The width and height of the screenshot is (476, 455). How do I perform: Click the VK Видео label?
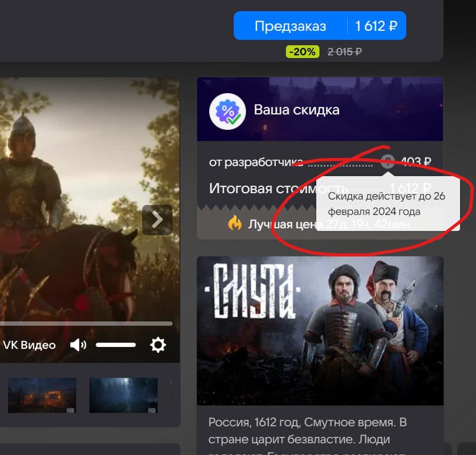click(x=29, y=345)
